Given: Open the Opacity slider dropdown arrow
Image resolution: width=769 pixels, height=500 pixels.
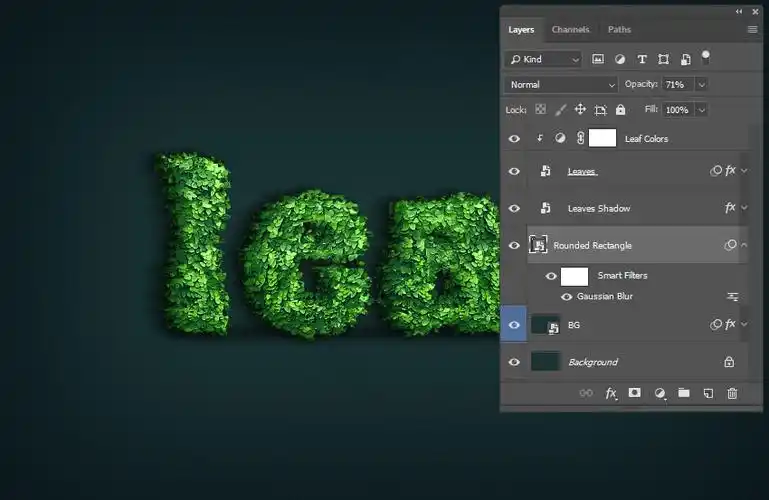Looking at the screenshot, I should (701, 85).
